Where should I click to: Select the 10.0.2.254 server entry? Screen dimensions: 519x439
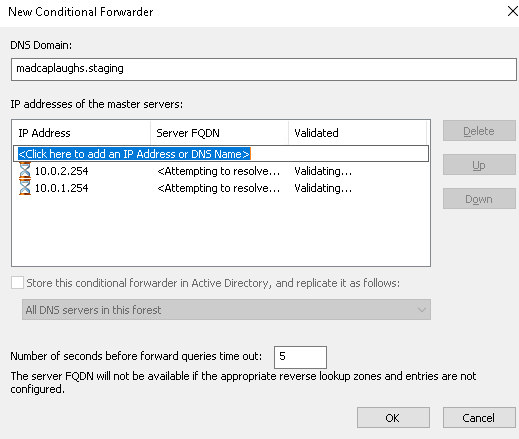coord(221,171)
